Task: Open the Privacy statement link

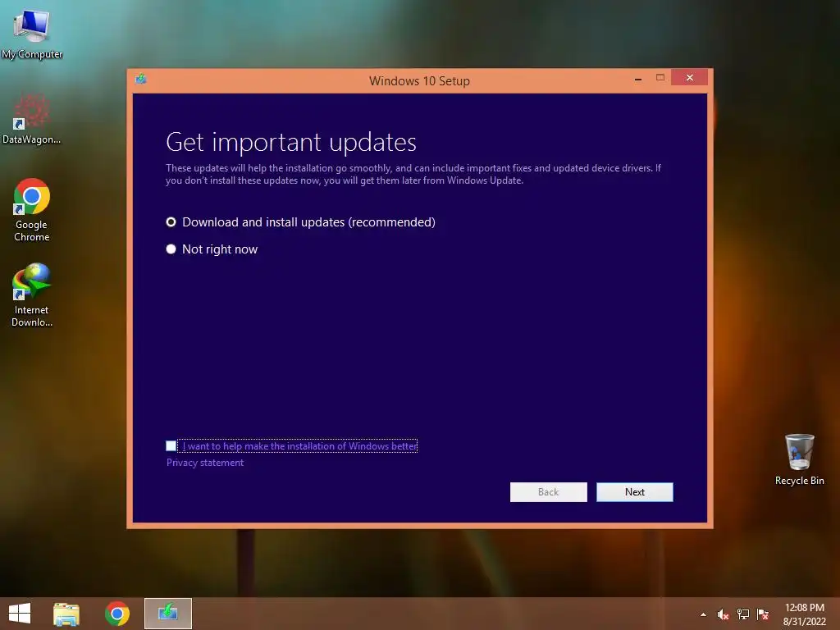Action: point(205,463)
